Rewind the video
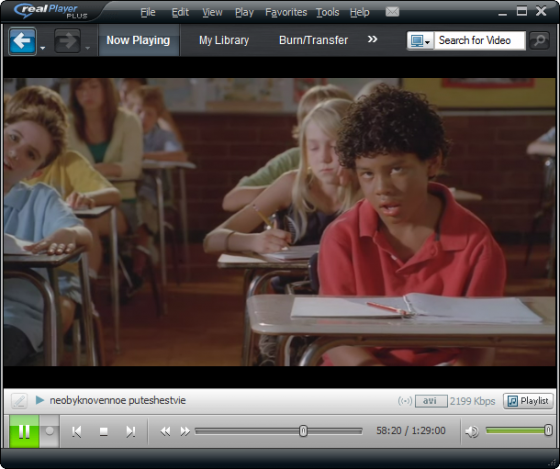Screen dimensions: 560x469 coord(165,431)
